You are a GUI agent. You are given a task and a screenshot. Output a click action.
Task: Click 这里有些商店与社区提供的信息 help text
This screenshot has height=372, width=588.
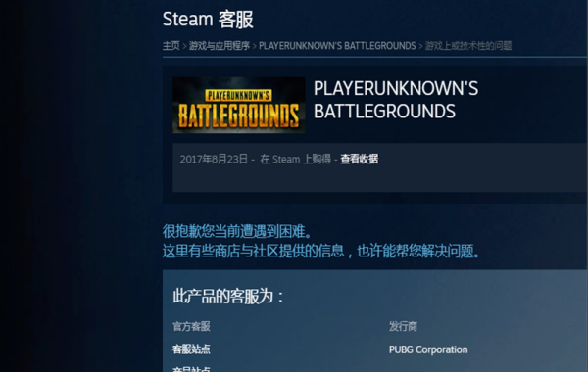coord(253,251)
